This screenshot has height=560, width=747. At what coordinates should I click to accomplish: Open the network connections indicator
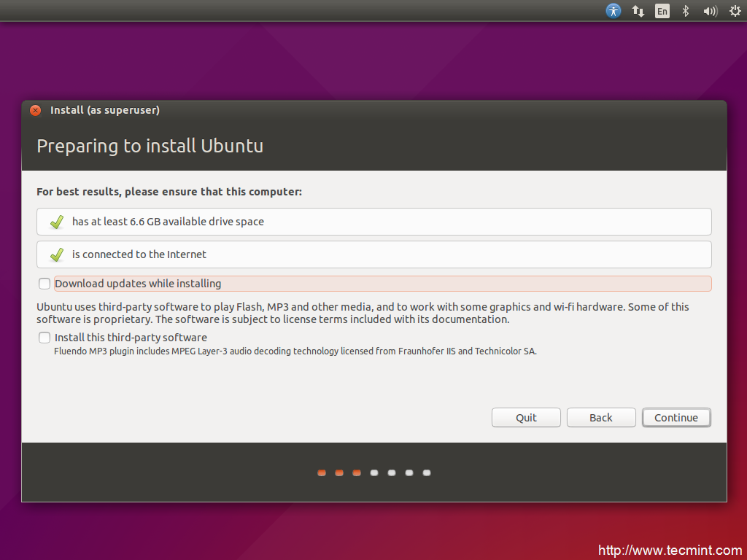click(638, 11)
